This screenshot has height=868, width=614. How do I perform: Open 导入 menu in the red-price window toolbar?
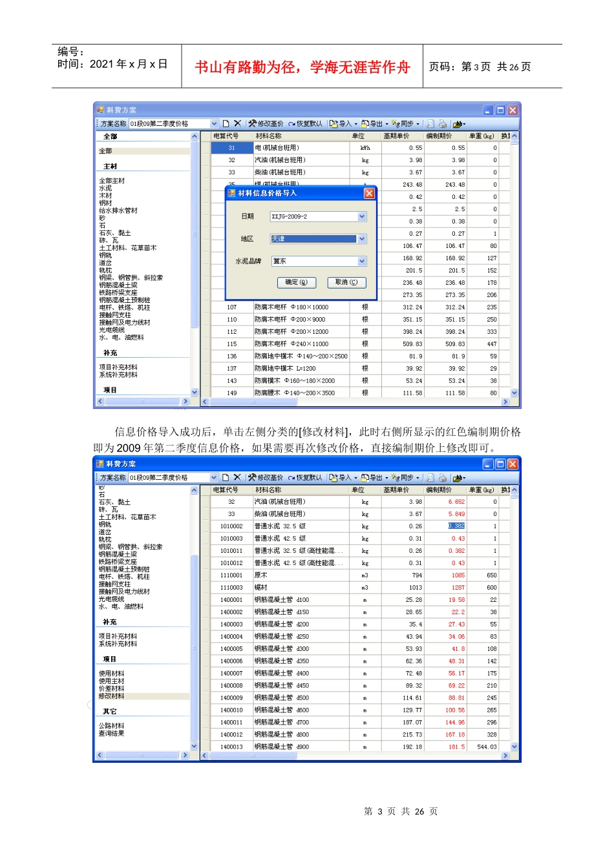[x=343, y=477]
